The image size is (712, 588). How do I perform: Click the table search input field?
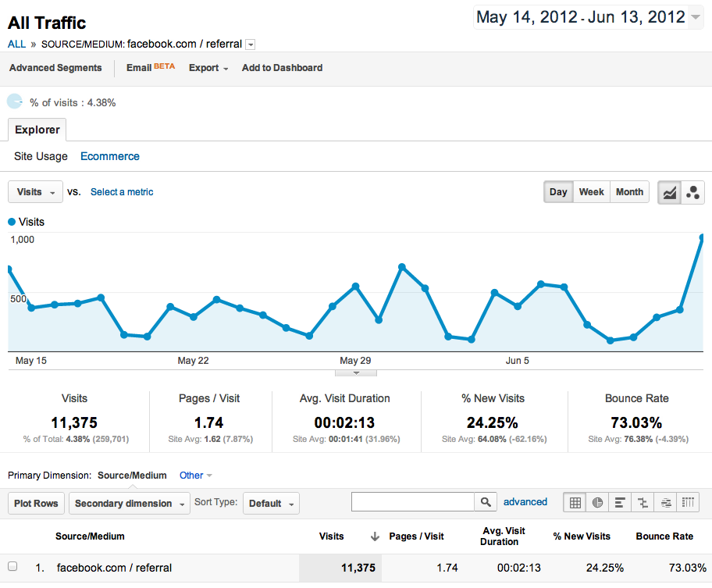(413, 502)
